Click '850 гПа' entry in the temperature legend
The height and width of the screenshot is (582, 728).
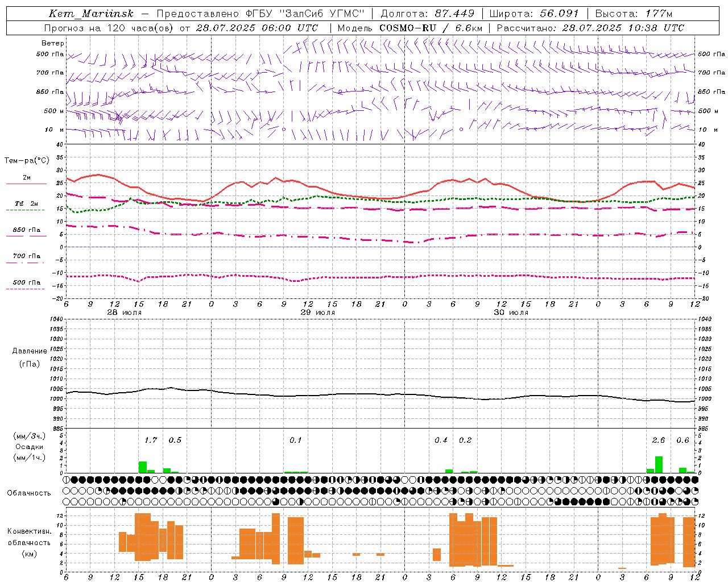click(26, 230)
